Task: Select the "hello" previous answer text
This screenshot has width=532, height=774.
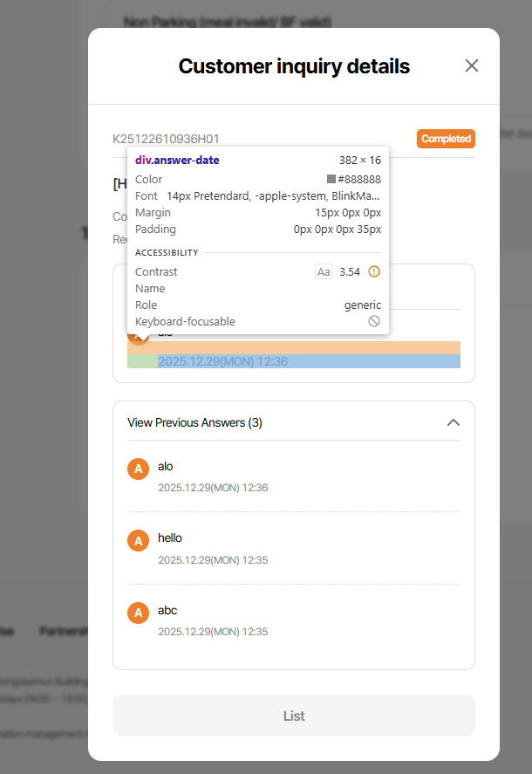Action: (x=170, y=538)
